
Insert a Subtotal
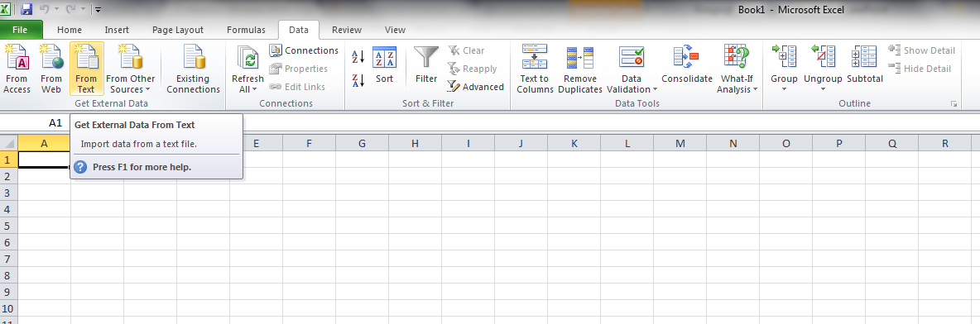865,65
